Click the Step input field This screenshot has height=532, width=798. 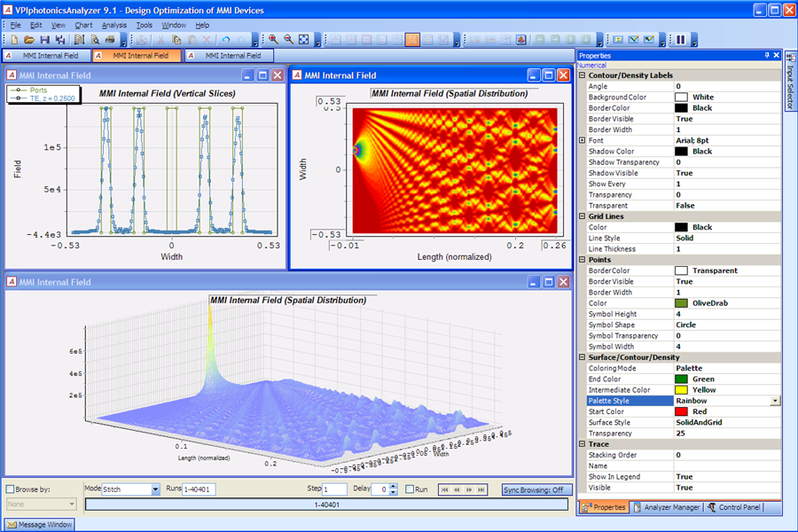[x=334, y=489]
